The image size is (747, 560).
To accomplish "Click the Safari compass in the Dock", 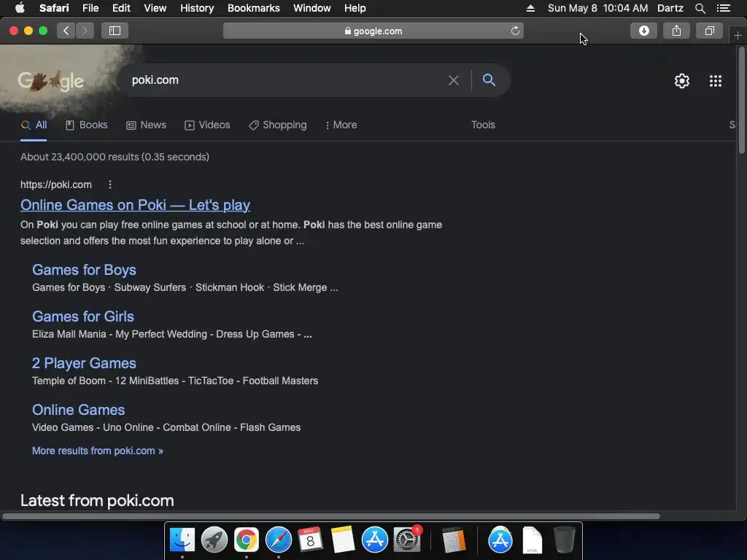I will [278, 540].
